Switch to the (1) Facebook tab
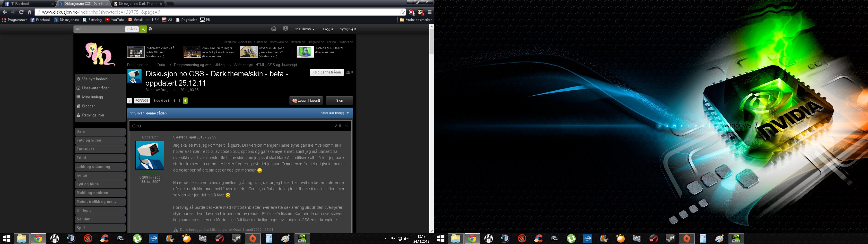Screen dimensions: 868x244 29,4
